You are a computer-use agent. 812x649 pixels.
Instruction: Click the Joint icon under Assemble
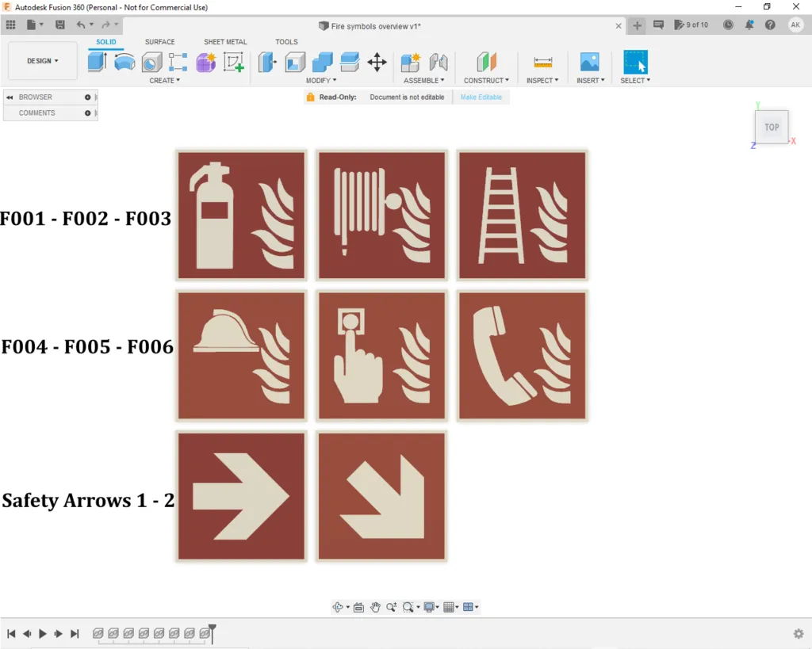439,61
